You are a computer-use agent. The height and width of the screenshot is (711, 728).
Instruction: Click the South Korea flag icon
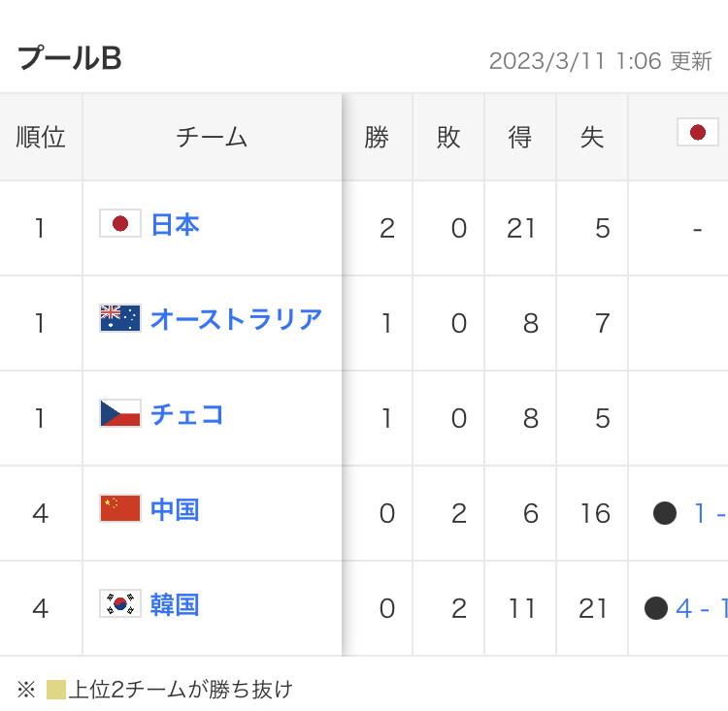coord(120,603)
